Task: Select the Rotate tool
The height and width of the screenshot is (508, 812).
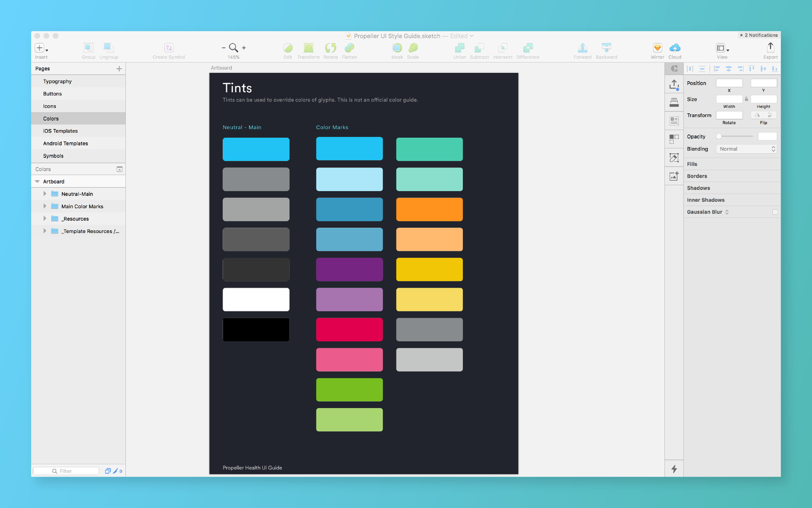Action: tap(330, 48)
